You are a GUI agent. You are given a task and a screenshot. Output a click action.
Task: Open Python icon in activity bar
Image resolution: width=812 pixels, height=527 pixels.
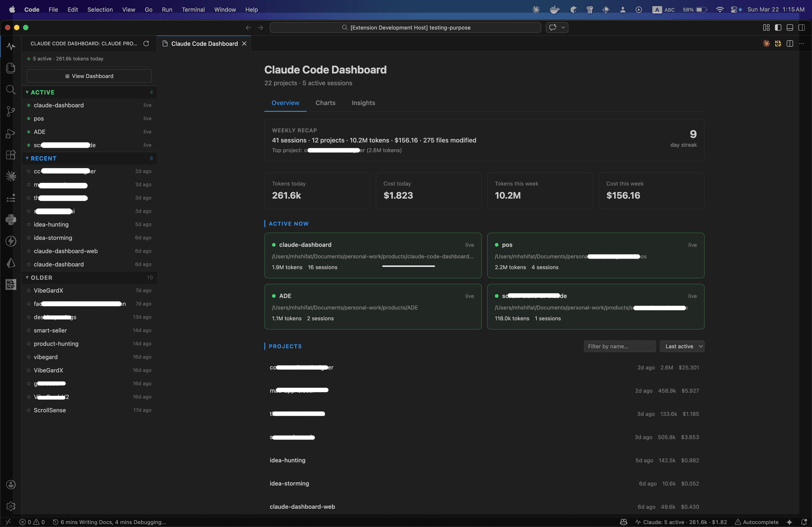11,220
